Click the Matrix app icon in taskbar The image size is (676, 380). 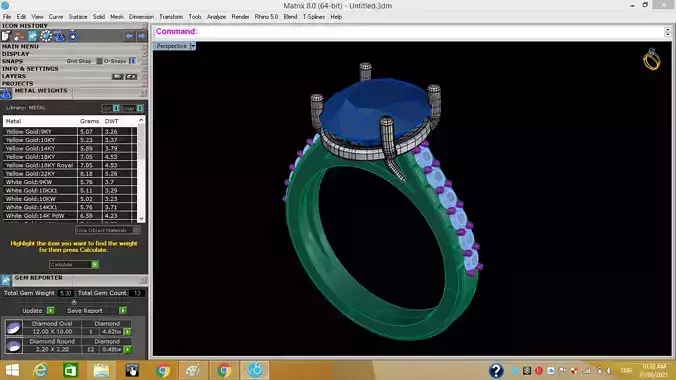[255, 371]
